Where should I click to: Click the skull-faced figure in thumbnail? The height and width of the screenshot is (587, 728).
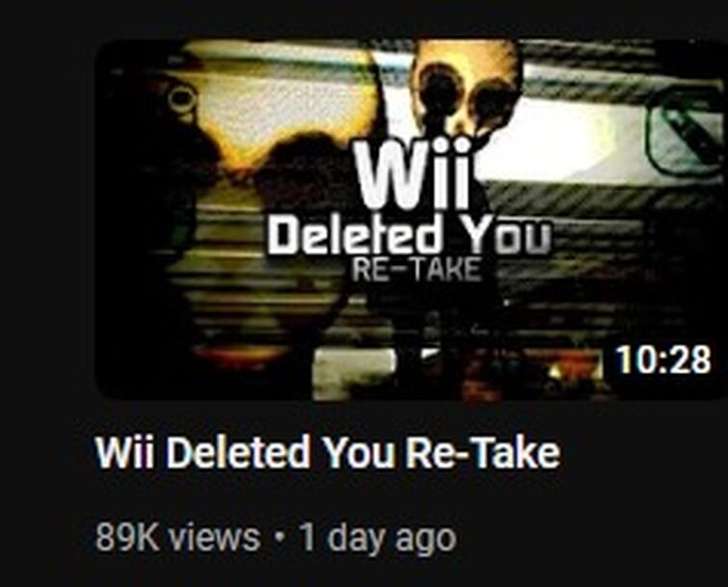pyautogui.click(x=466, y=92)
